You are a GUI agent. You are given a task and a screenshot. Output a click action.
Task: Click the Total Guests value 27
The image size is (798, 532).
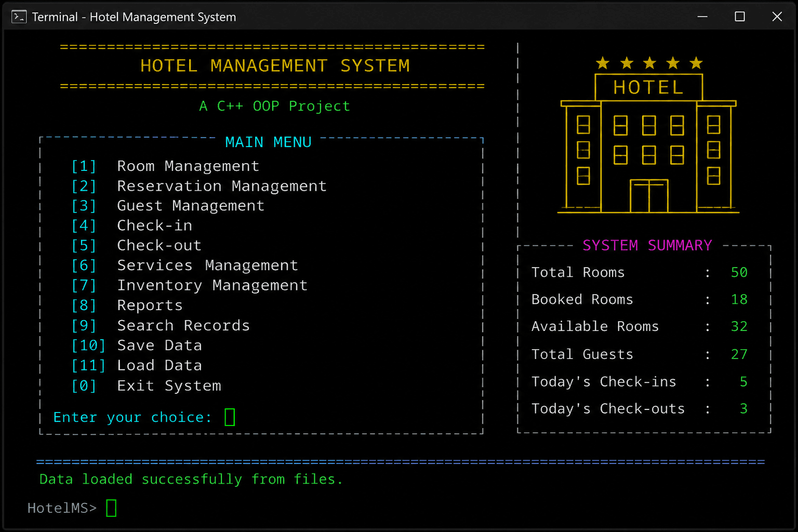click(x=739, y=354)
